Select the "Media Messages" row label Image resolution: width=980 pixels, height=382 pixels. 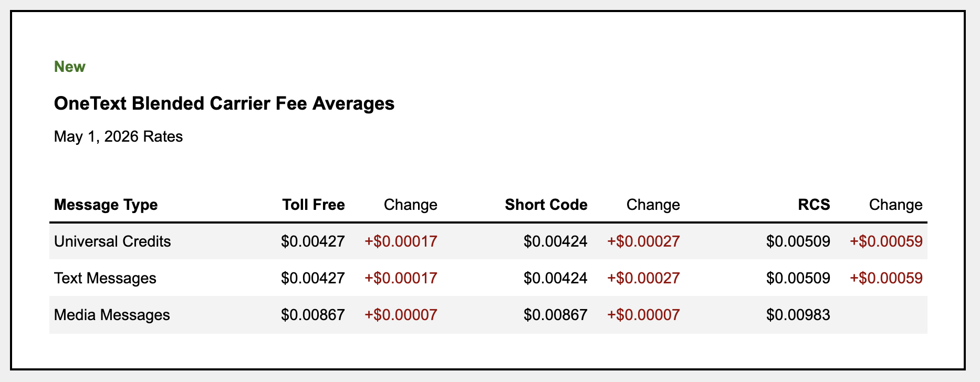point(112,315)
